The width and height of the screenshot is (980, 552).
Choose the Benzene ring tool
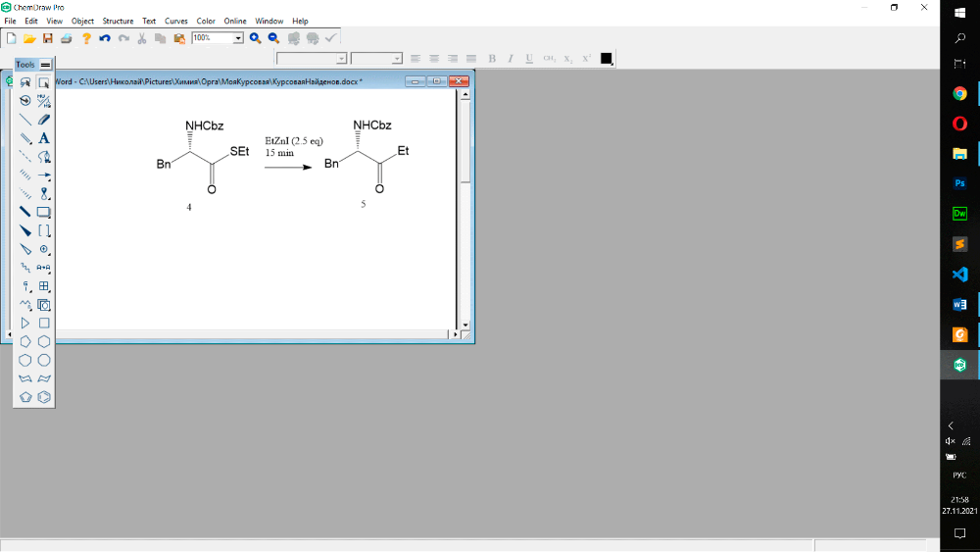[44, 397]
